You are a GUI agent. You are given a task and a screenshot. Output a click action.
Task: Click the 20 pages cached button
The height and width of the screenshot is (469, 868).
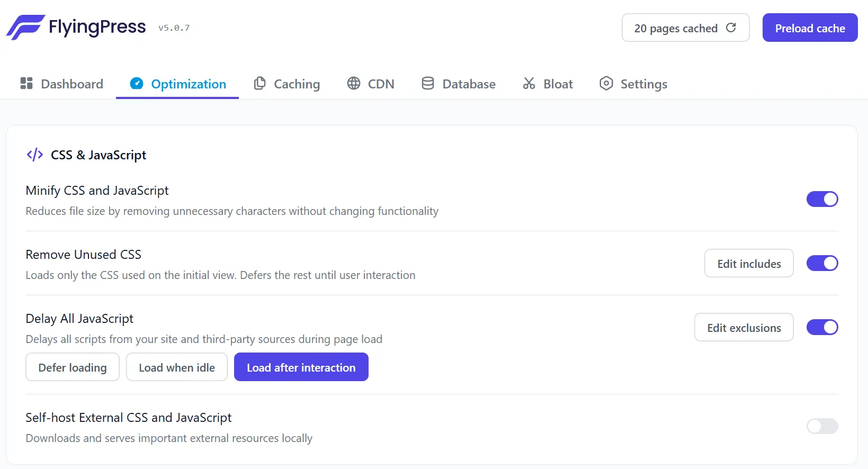[685, 28]
